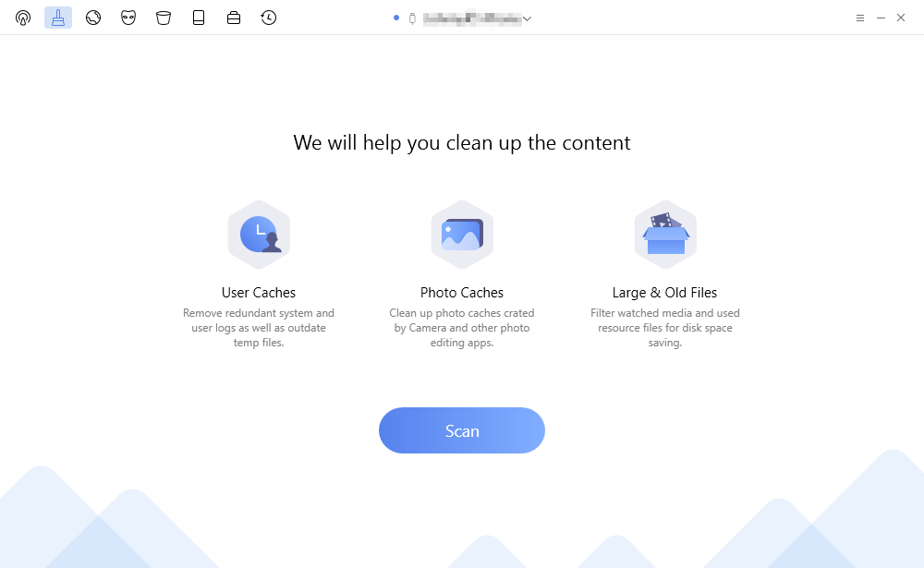
Task: Click the blue Scan button
Action: click(x=461, y=430)
